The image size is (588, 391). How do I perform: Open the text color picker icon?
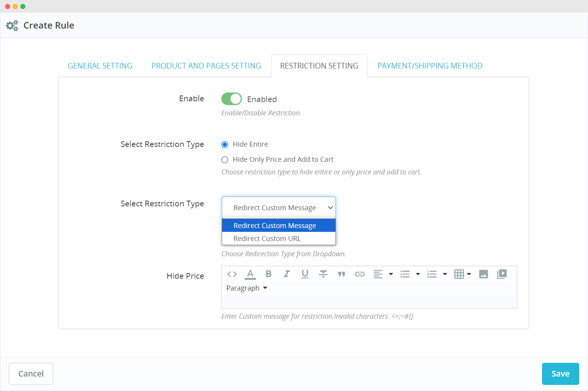coord(250,274)
